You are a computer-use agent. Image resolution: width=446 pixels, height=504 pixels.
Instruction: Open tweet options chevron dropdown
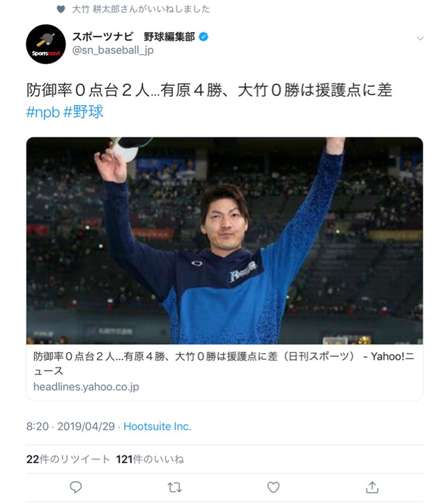420,38
